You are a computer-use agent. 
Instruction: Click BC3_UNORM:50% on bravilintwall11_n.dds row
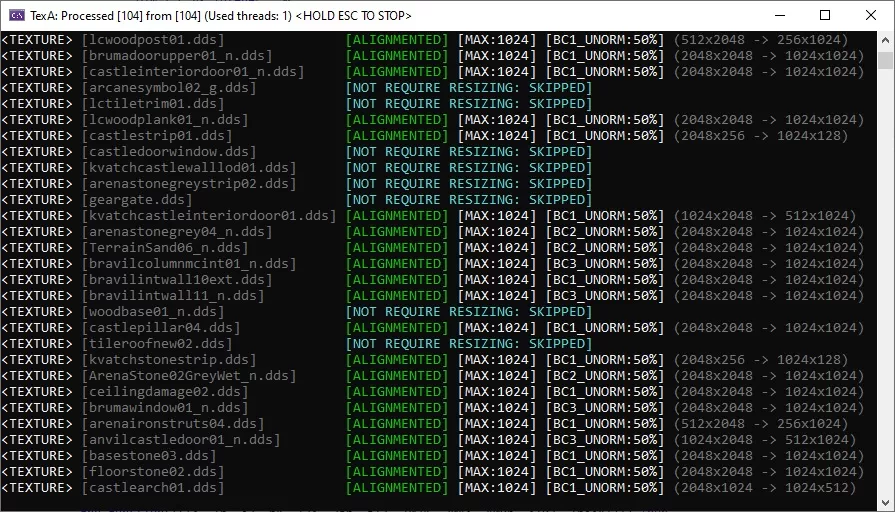pyautogui.click(x=605, y=296)
